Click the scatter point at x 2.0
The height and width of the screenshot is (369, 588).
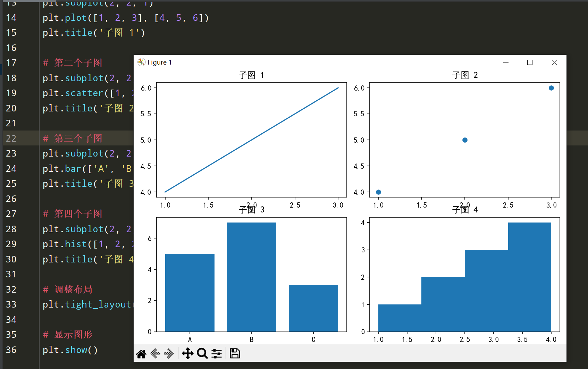click(465, 140)
